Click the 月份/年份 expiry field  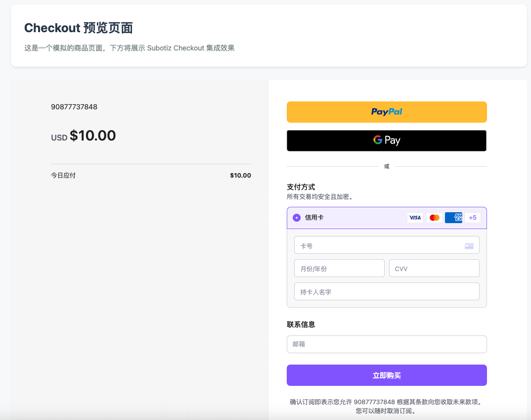click(x=339, y=269)
